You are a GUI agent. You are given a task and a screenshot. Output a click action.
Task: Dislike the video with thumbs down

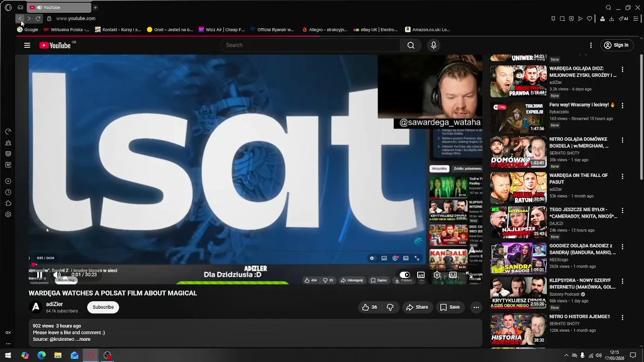pos(390,307)
